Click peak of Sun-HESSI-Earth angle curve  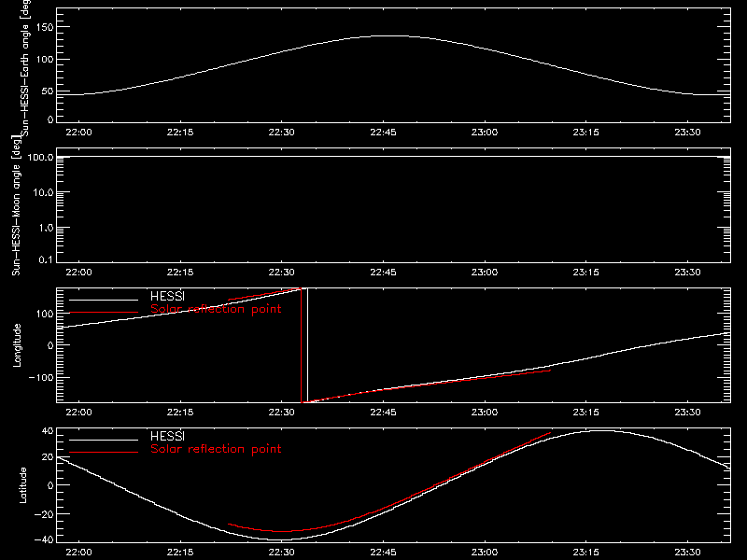click(390, 36)
